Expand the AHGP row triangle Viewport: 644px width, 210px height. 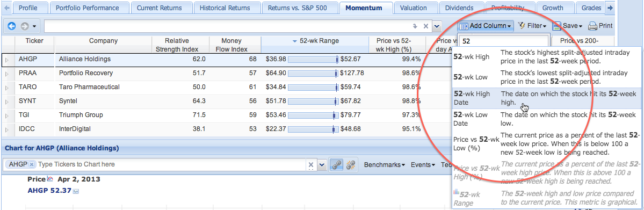point(7,60)
